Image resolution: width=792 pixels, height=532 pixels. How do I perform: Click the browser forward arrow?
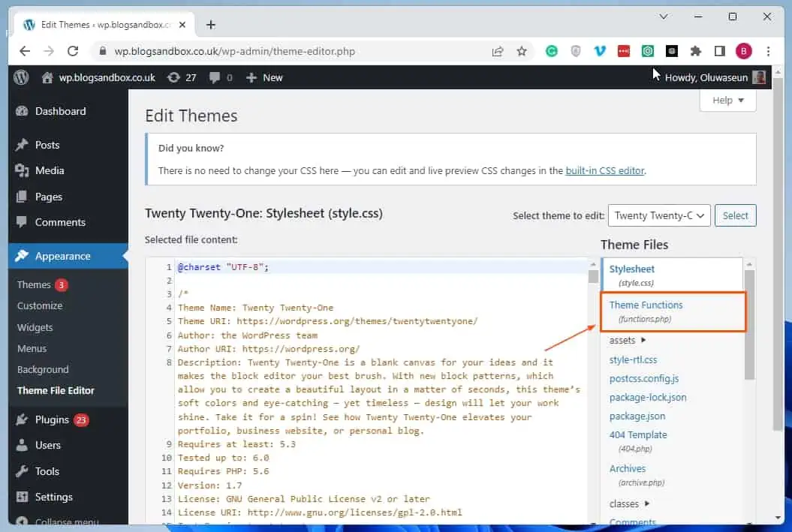(x=49, y=51)
